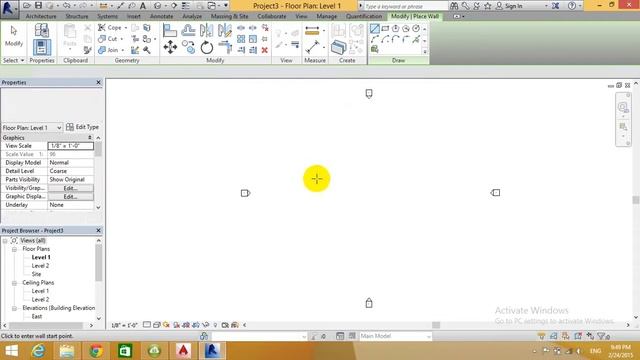Select the Offset tool
Viewport: 640px width, 360px height.
[x=188, y=30]
